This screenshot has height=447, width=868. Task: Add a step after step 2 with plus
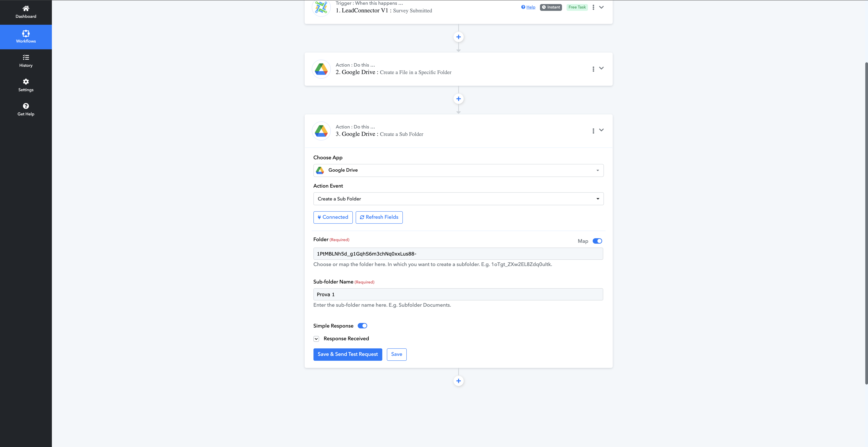coord(458,99)
